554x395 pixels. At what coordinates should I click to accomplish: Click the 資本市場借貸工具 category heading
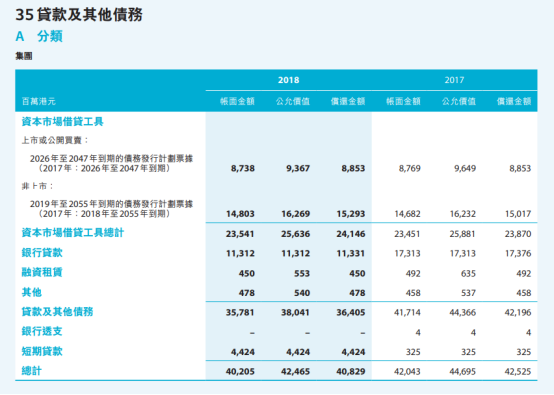coord(63,122)
